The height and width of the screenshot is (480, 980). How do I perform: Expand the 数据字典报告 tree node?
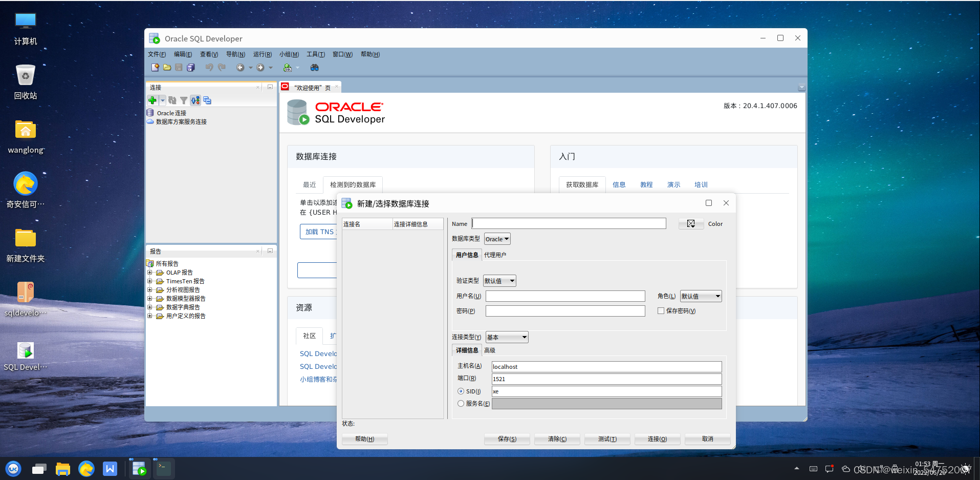[x=150, y=307]
